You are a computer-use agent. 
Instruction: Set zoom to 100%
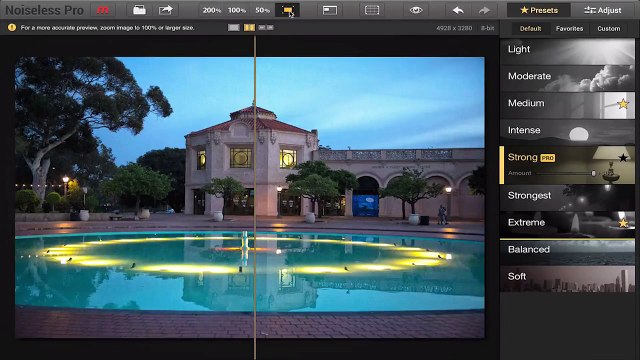[237, 10]
